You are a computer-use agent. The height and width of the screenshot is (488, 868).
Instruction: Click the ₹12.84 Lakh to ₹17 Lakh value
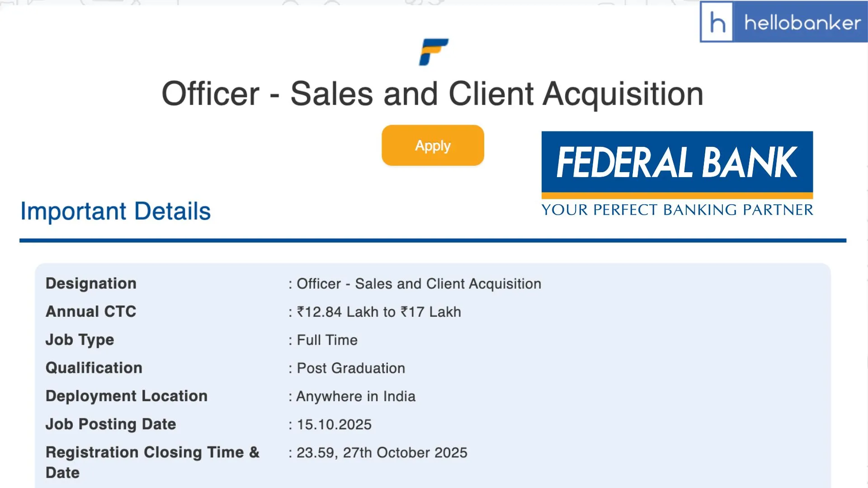point(379,312)
